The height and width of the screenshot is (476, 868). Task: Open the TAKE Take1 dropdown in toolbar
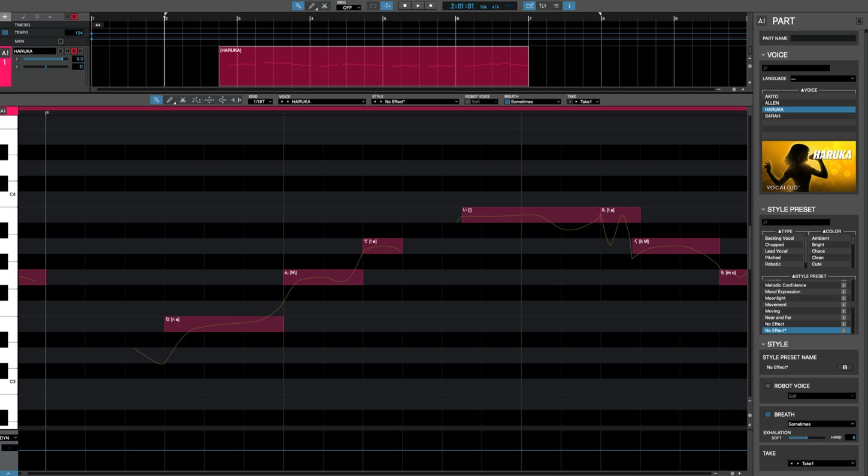coord(583,102)
